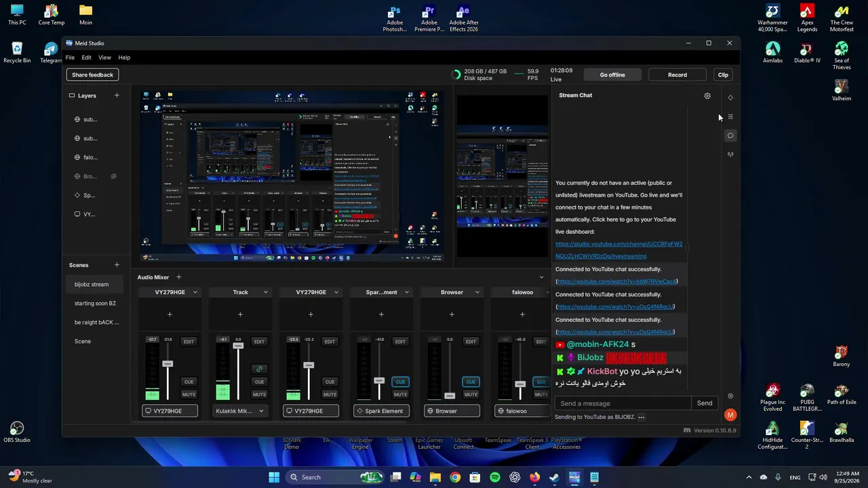Screen dimensions: 868x488
Task: Toggle CUE on the first VY279HGE channel
Action: (189, 382)
